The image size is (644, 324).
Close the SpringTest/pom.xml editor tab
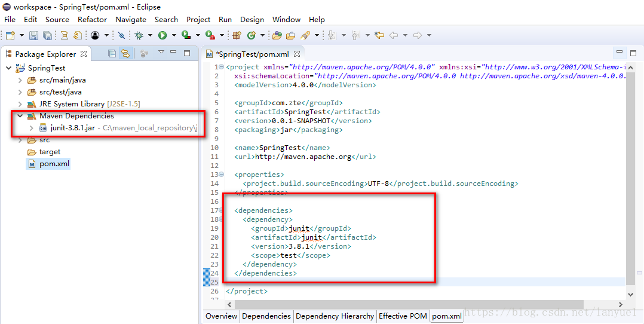tap(297, 54)
